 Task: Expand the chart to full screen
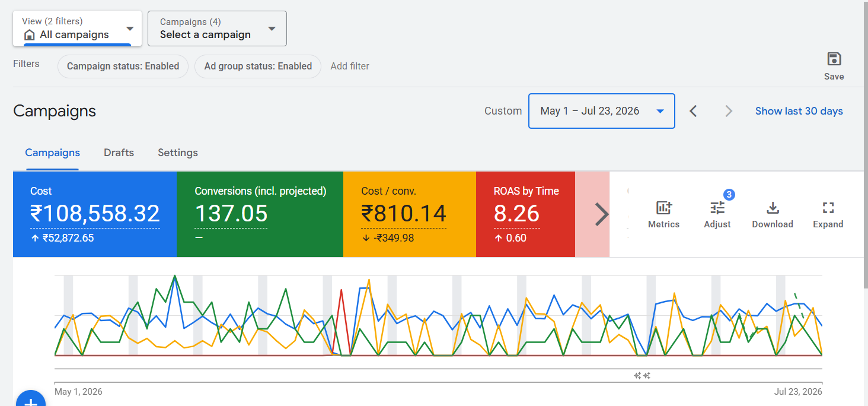828,208
